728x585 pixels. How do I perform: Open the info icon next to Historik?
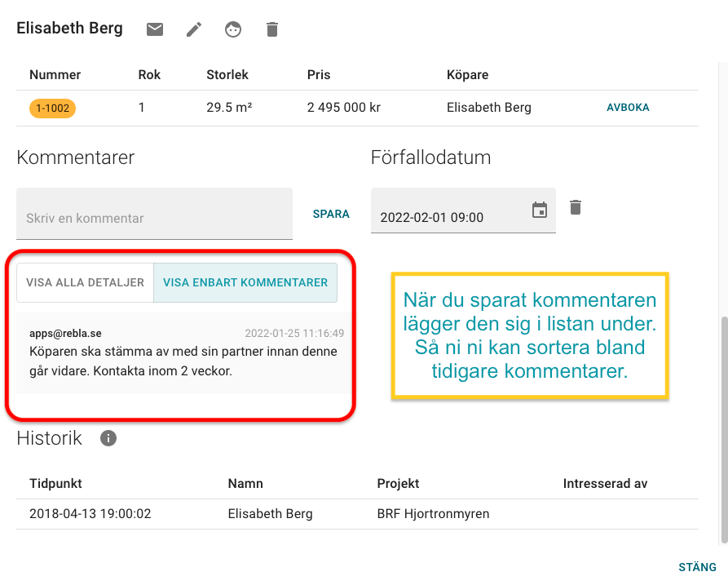[x=108, y=439]
